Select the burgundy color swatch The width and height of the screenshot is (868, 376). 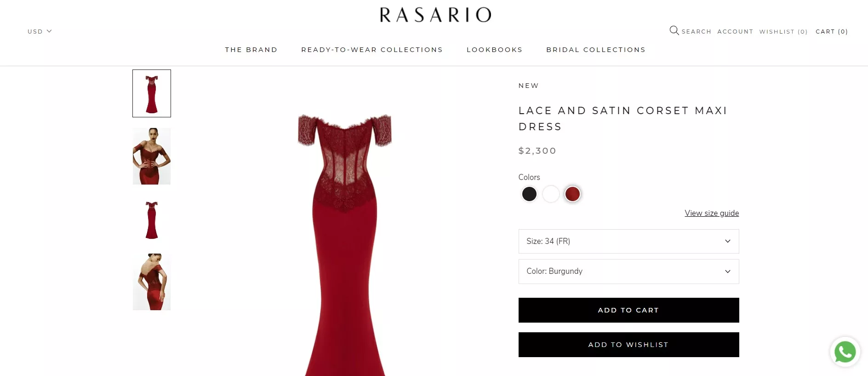point(572,194)
